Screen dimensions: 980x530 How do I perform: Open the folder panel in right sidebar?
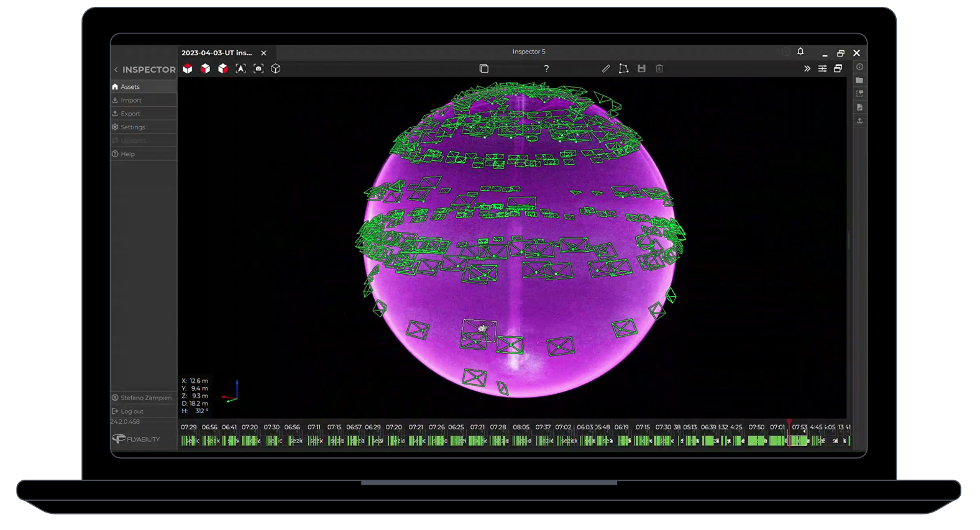[x=859, y=81]
